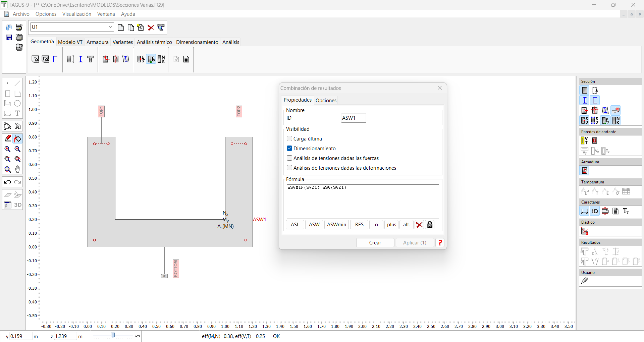Click the red X delete section icon

tap(151, 27)
